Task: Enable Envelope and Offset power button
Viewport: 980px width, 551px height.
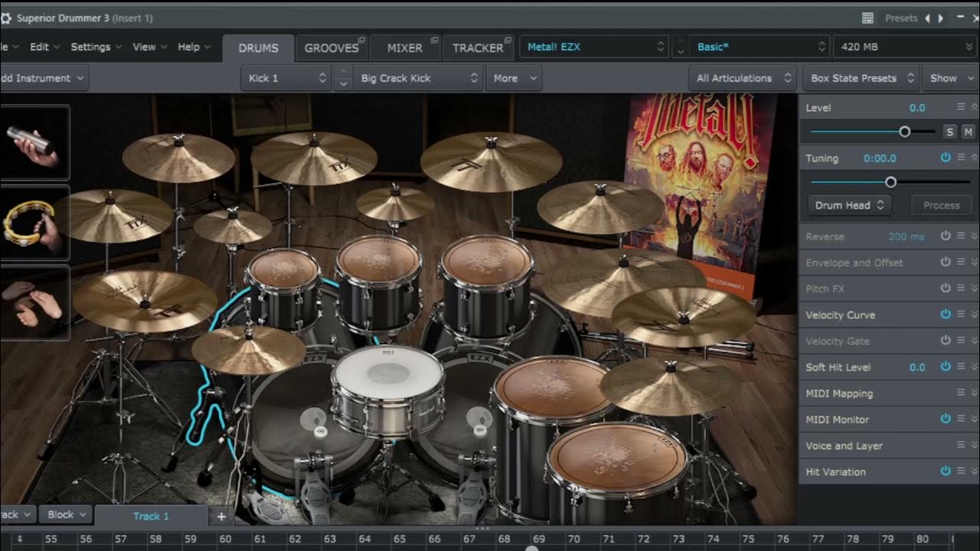Action: coord(946,262)
